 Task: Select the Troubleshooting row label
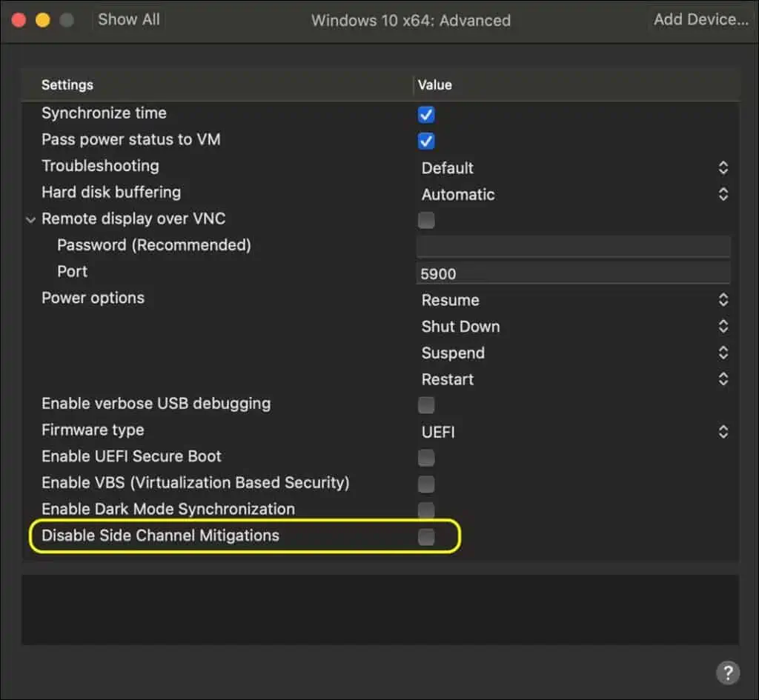(100, 166)
